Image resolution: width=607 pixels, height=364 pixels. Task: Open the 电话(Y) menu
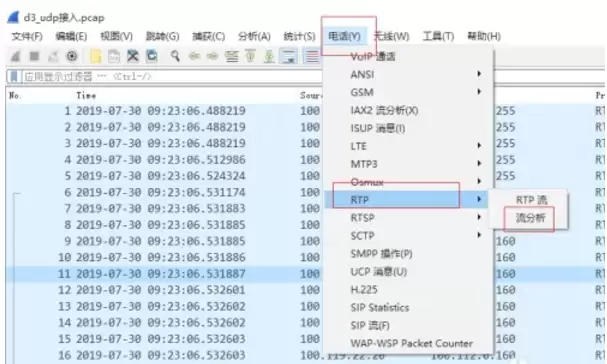coord(345,36)
